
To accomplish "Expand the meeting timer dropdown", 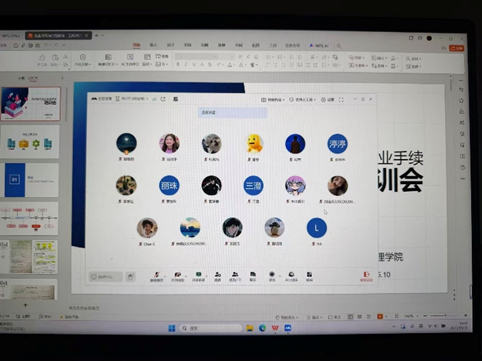I will tap(132, 99).
